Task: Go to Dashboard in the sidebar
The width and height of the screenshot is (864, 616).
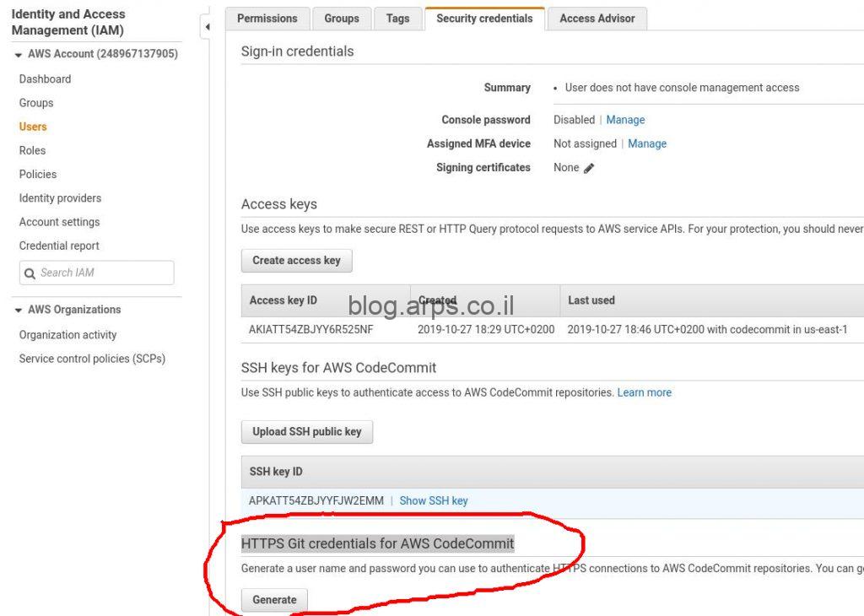Action: 46,78
